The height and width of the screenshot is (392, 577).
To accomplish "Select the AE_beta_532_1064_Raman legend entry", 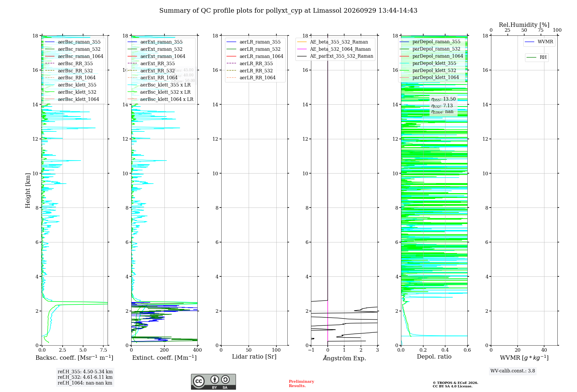I will click(334, 49).
